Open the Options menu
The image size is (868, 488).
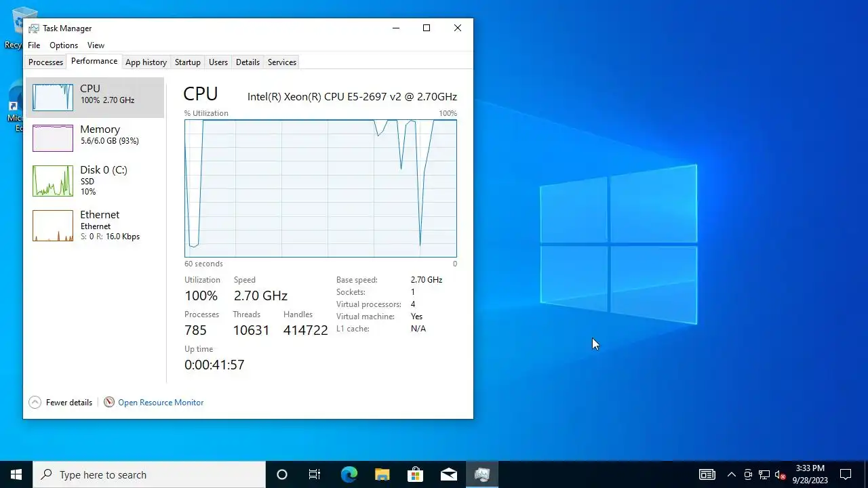click(x=64, y=45)
